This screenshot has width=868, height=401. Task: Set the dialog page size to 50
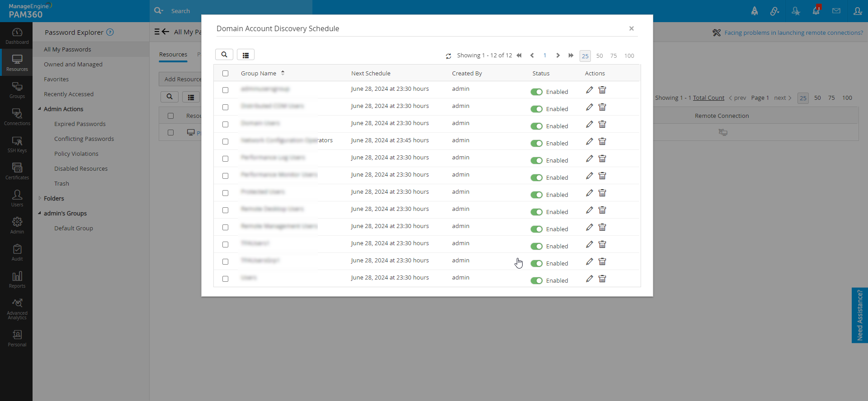599,56
